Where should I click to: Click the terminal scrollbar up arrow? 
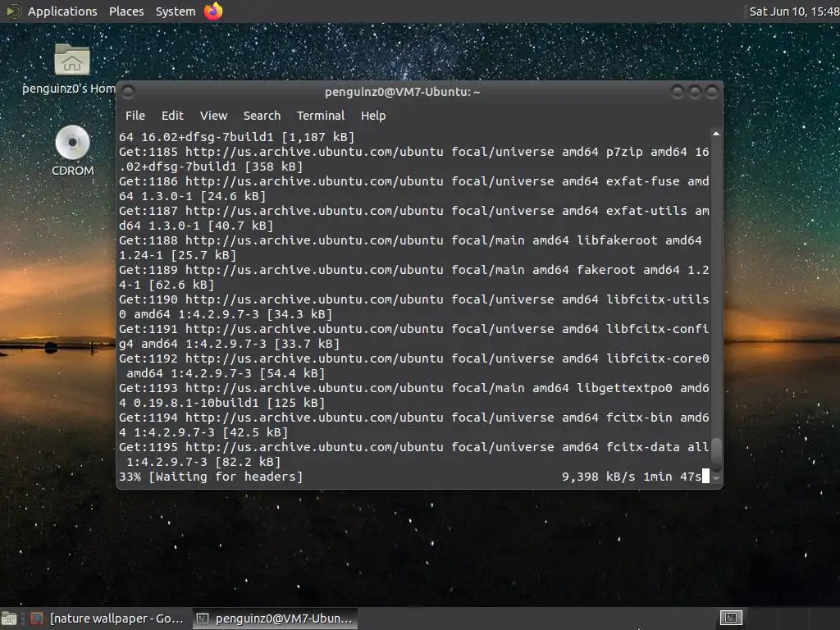pyautogui.click(x=716, y=134)
